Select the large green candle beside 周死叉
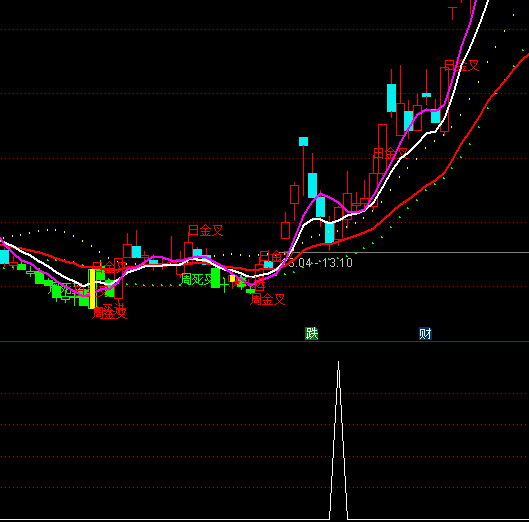529x522 pixels. 216,278
